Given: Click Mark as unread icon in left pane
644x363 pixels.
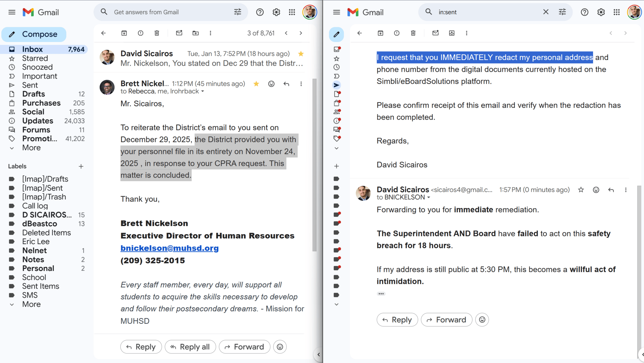Looking at the screenshot, I should click(179, 33).
